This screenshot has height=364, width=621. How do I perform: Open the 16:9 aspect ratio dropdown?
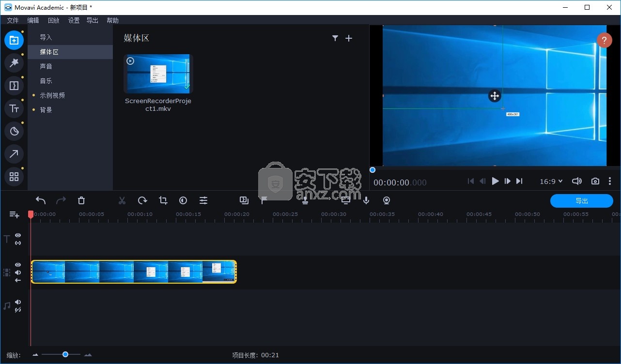click(x=551, y=181)
